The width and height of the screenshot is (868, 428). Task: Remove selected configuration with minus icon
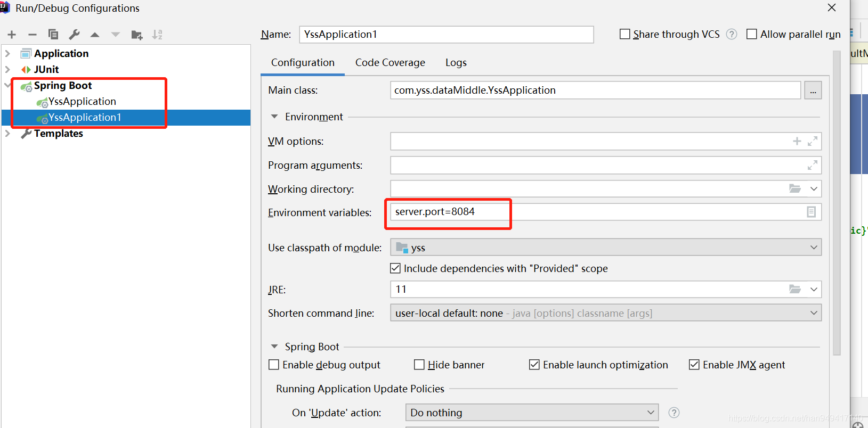[x=33, y=35]
